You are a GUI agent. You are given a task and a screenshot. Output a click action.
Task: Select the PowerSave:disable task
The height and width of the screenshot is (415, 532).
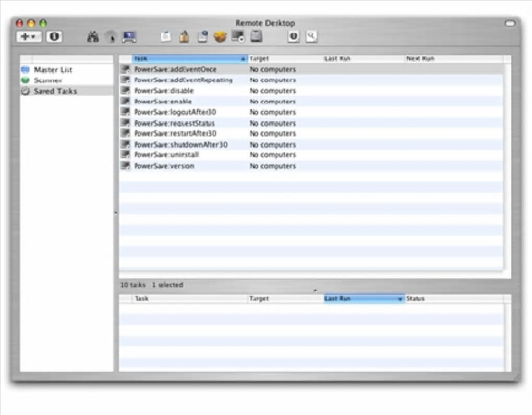click(x=311, y=91)
